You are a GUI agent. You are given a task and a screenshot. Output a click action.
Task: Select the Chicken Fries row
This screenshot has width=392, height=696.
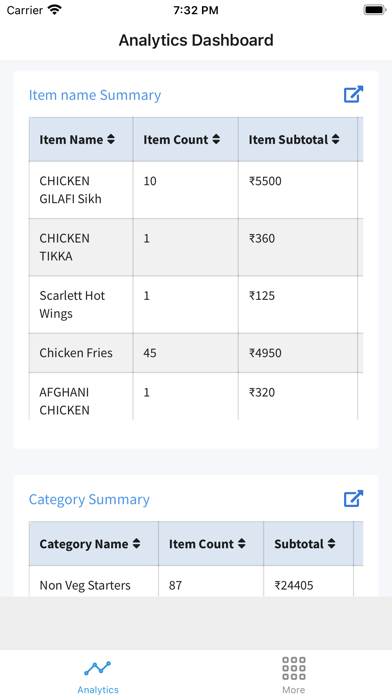[196, 353]
